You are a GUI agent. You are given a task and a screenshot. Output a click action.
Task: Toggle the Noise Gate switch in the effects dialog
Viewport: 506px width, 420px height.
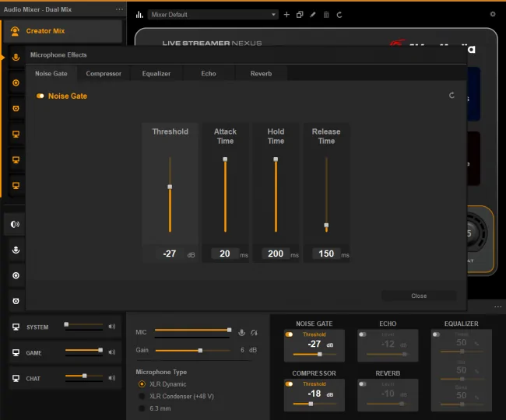pos(40,96)
